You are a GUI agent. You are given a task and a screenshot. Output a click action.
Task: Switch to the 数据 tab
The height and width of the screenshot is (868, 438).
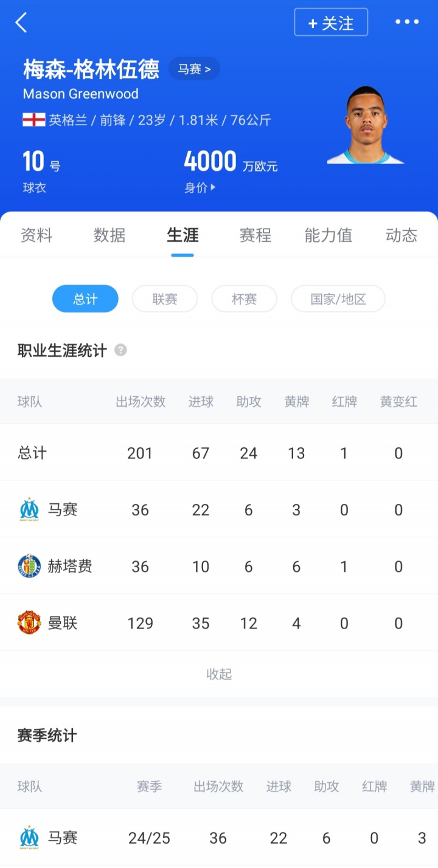109,235
